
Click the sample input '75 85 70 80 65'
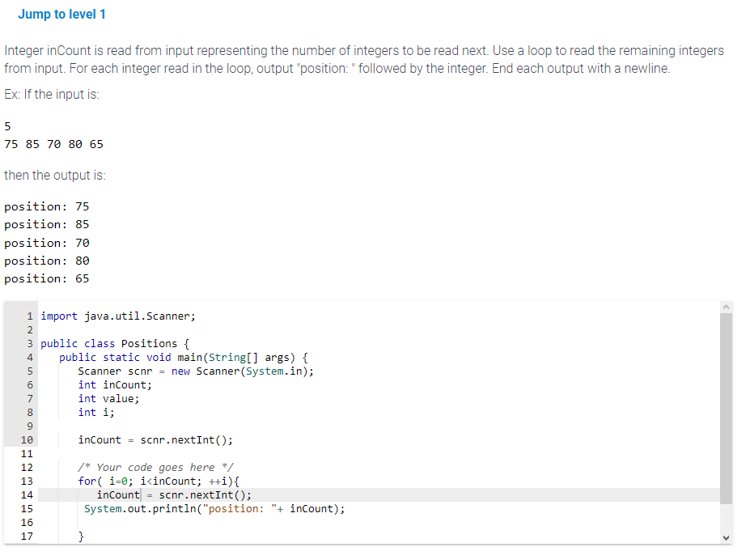[53, 144]
